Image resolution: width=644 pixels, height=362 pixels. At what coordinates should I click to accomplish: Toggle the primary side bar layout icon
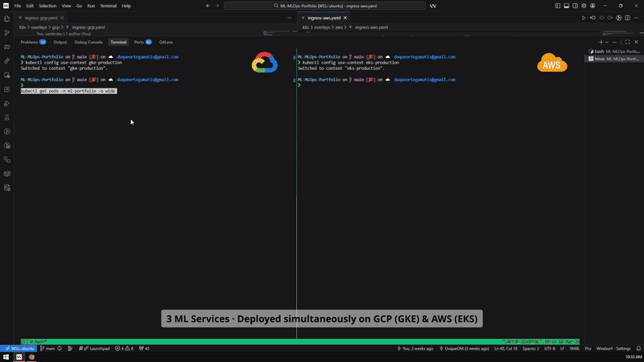(x=557, y=6)
